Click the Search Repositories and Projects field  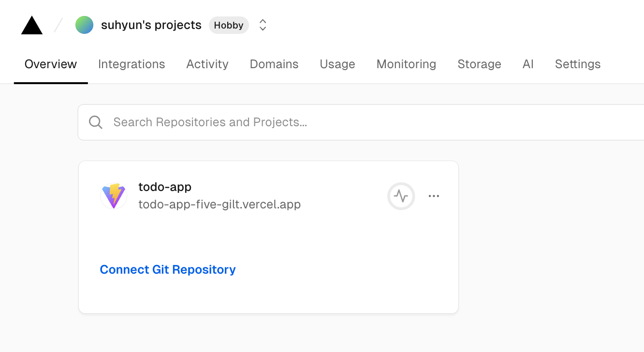(338, 122)
